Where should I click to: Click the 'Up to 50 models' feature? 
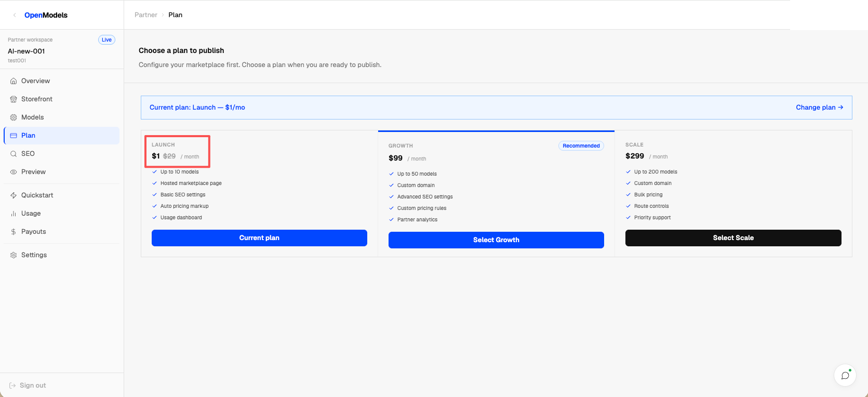coord(417,174)
